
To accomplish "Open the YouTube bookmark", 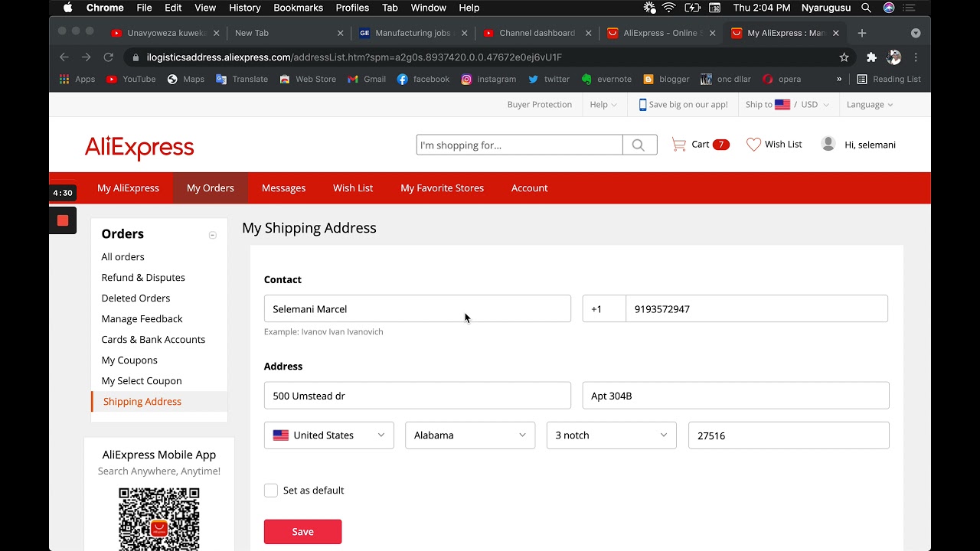I will (131, 79).
